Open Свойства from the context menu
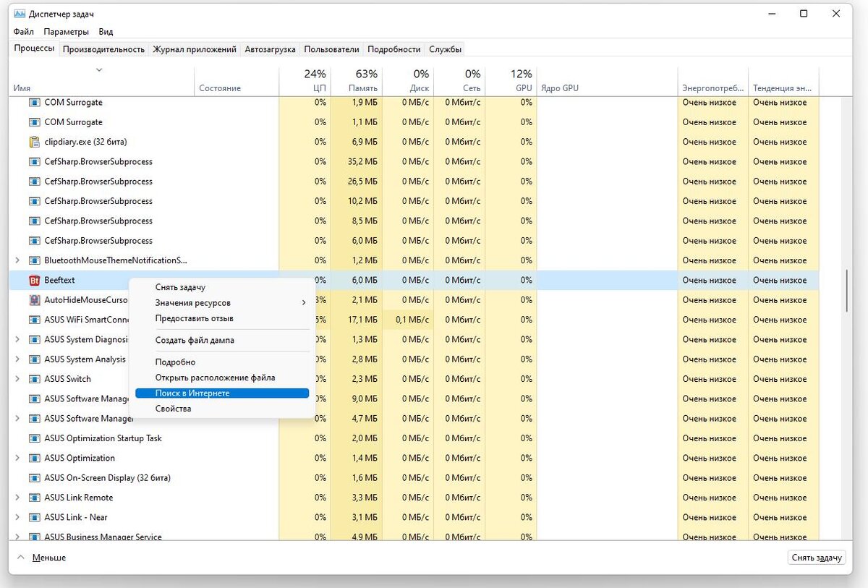 point(222,409)
